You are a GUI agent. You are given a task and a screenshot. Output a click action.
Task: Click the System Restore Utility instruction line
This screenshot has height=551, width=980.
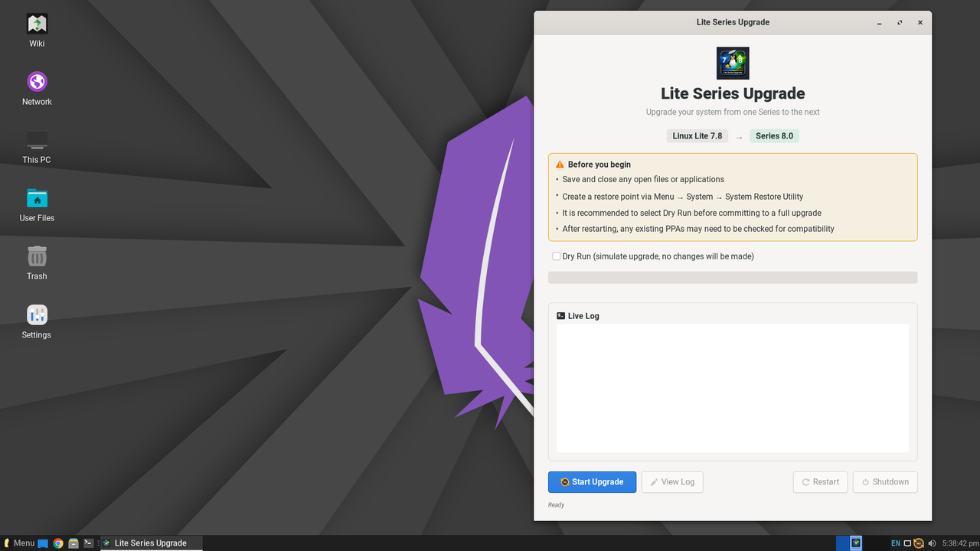click(683, 197)
